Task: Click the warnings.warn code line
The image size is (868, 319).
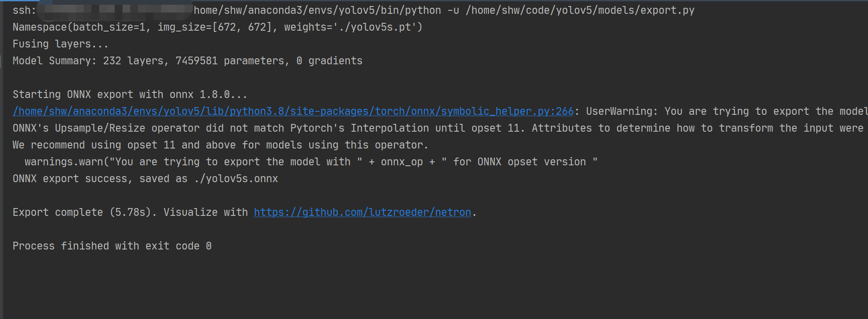Action: [310, 162]
